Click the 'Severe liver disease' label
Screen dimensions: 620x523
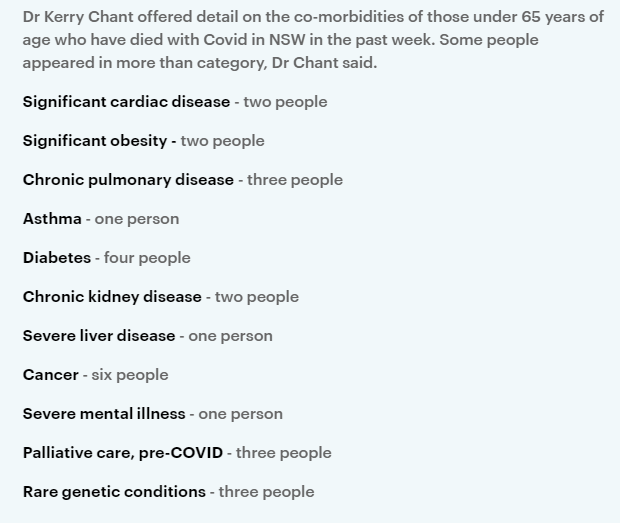click(99, 336)
